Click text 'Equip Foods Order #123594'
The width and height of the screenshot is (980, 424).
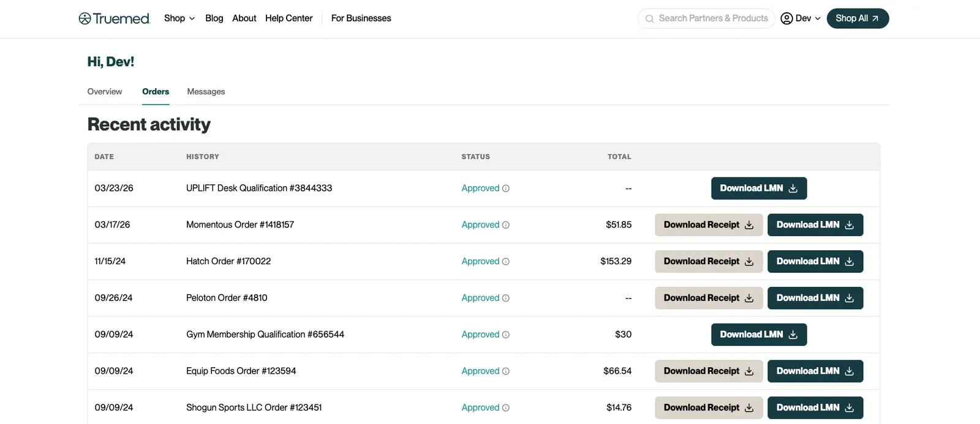click(x=241, y=371)
